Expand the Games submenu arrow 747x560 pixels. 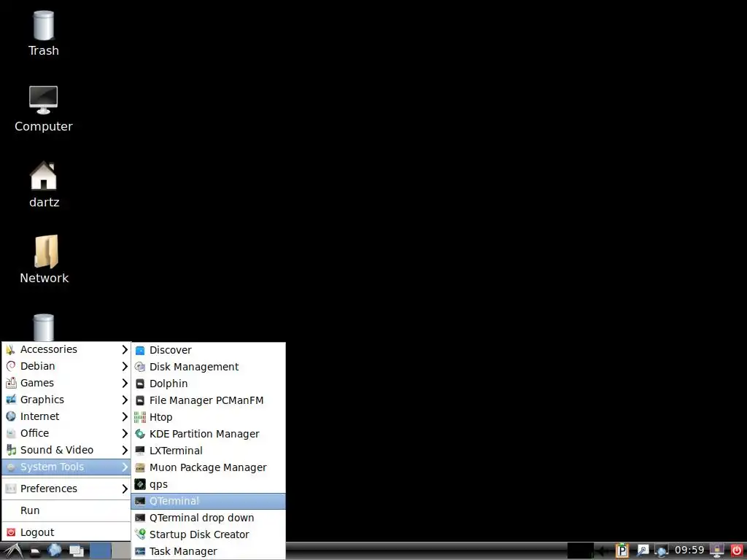[125, 383]
